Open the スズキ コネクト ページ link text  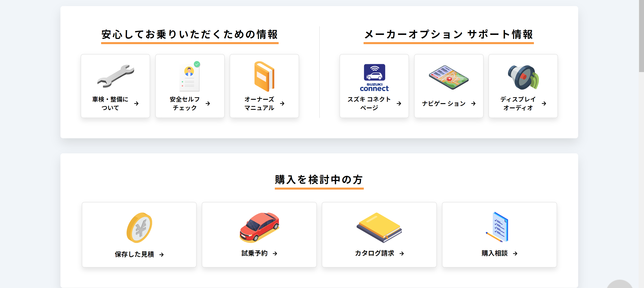[x=369, y=103]
